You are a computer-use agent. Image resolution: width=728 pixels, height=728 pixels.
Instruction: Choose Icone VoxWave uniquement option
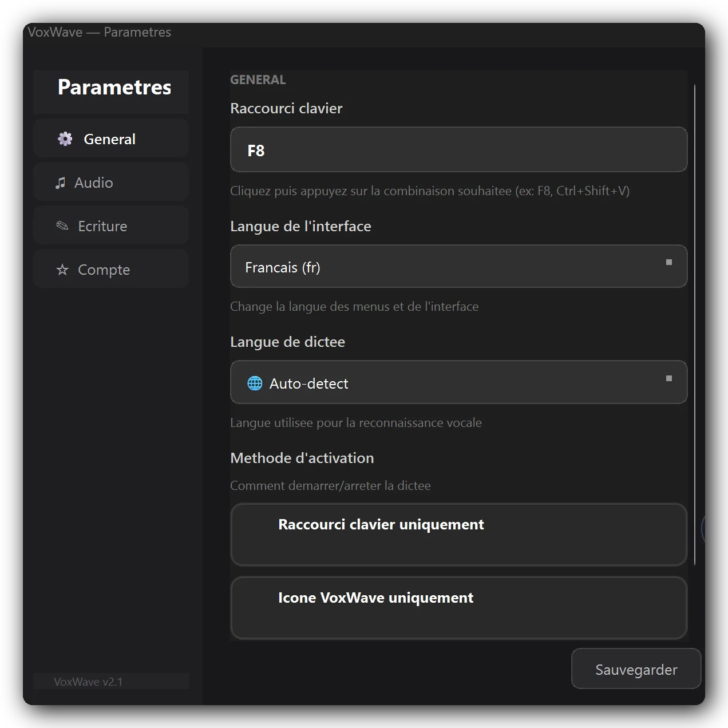[458, 608]
